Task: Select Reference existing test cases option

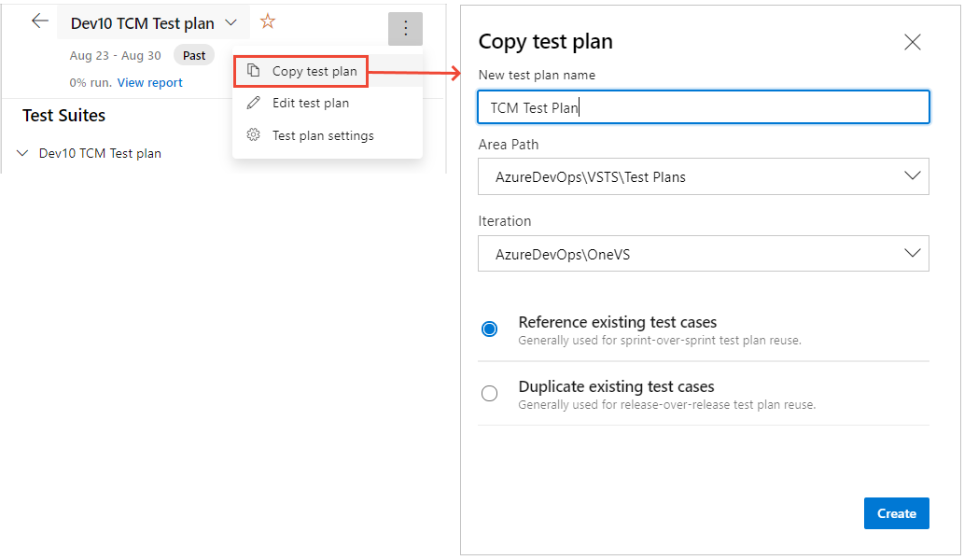Action: 490,329
